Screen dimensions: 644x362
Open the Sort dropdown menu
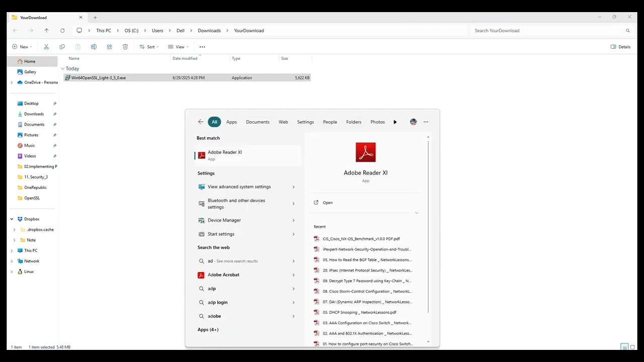[x=149, y=47]
